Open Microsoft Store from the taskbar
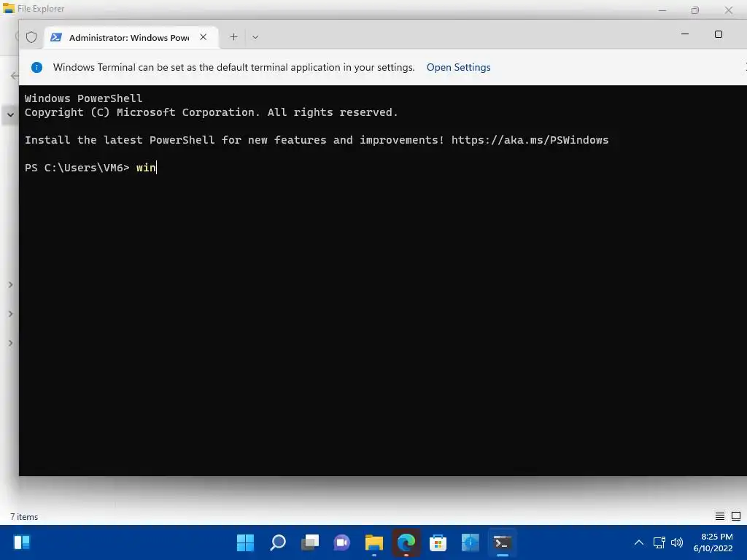747x560 pixels. coord(438,542)
